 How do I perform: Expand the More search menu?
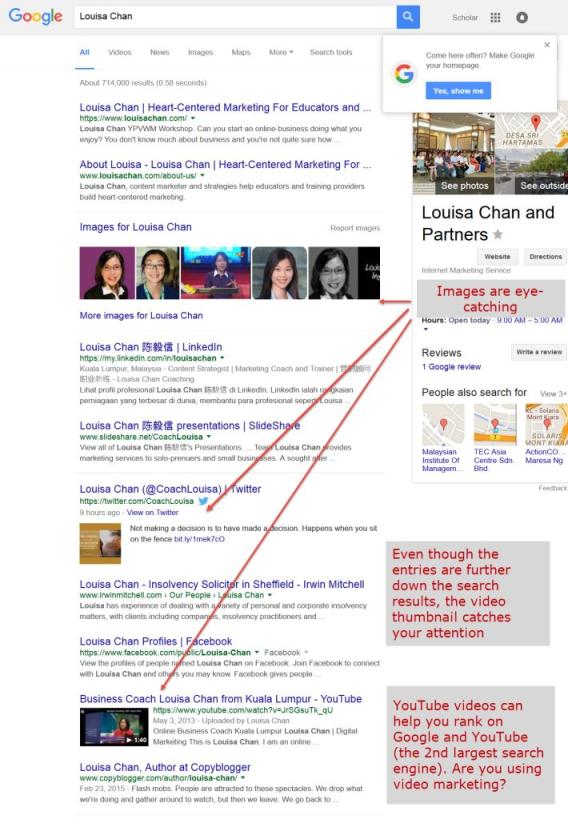point(281,52)
